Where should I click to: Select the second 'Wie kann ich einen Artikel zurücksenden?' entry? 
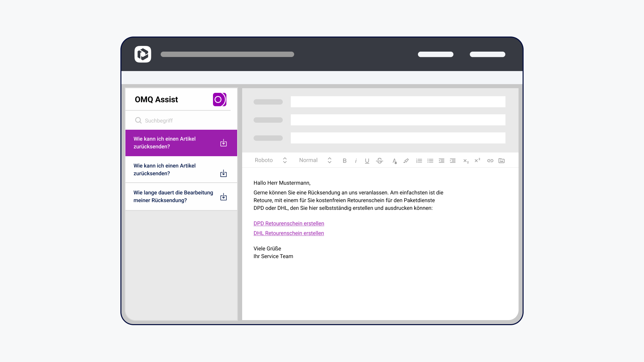tap(181, 170)
